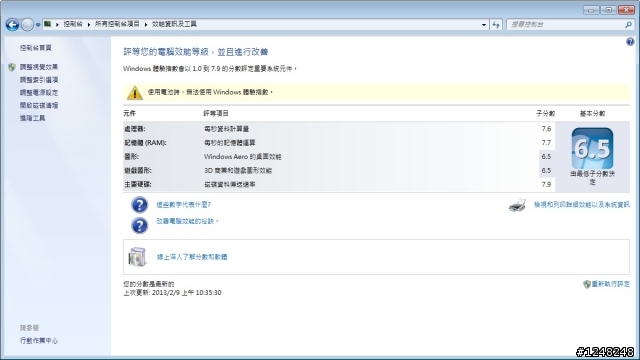
Task: Select the 主要硬碟 component row label
Action: tap(138, 184)
